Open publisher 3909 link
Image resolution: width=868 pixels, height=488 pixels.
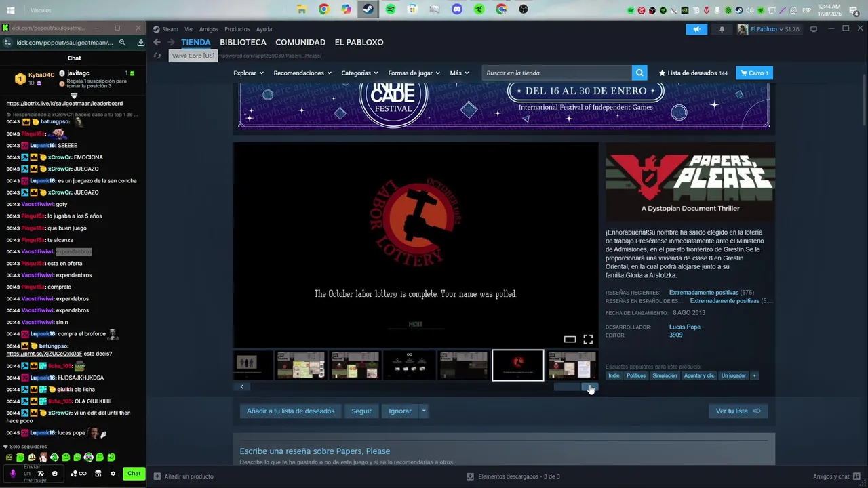[675, 335]
